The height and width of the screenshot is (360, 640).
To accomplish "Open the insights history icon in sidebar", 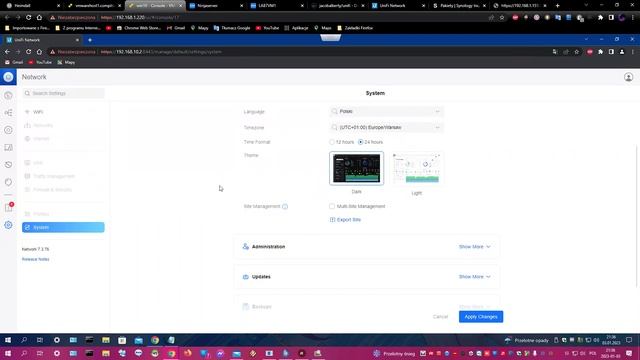I will coord(8,165).
